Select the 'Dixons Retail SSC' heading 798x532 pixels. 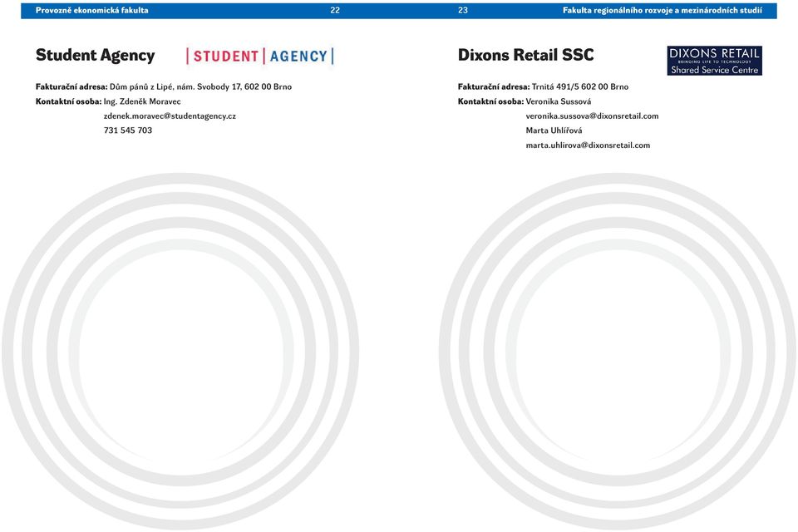525,55
